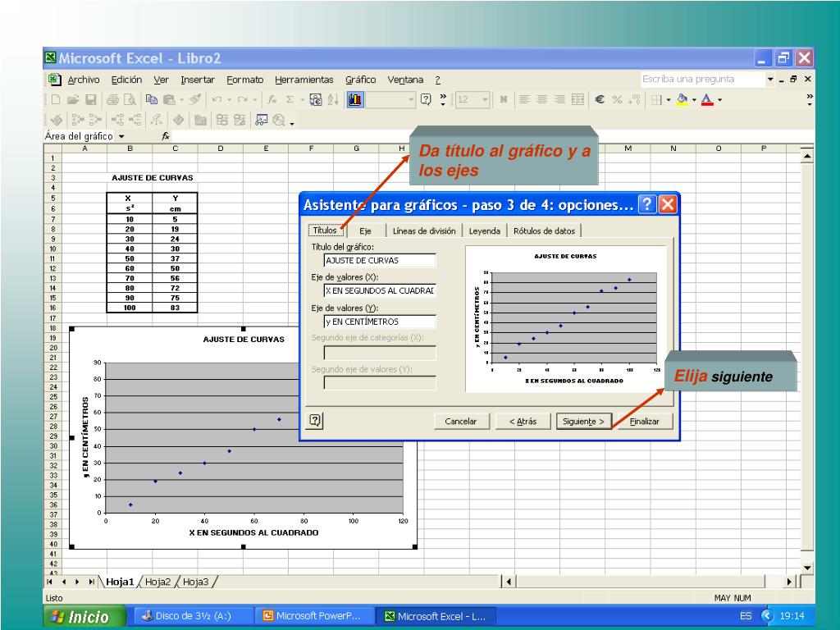Click the Finalizar button

[x=644, y=422]
